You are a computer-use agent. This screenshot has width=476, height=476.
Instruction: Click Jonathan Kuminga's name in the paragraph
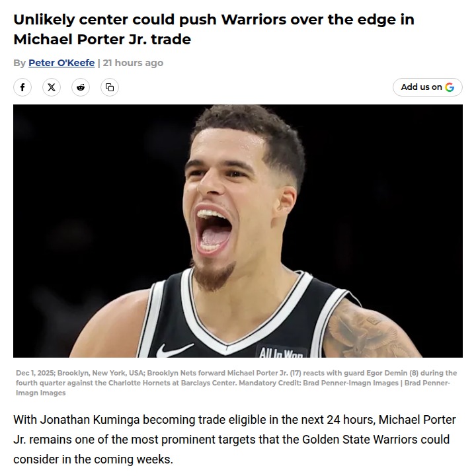click(90, 420)
